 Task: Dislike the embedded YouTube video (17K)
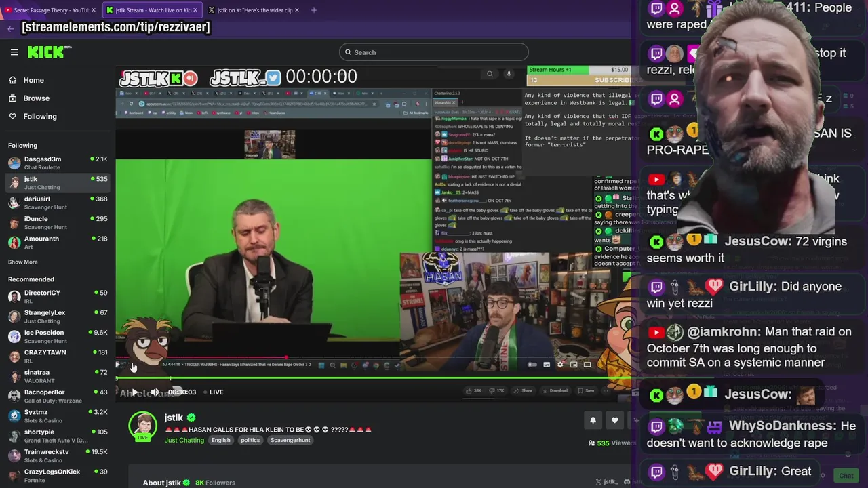click(x=497, y=390)
